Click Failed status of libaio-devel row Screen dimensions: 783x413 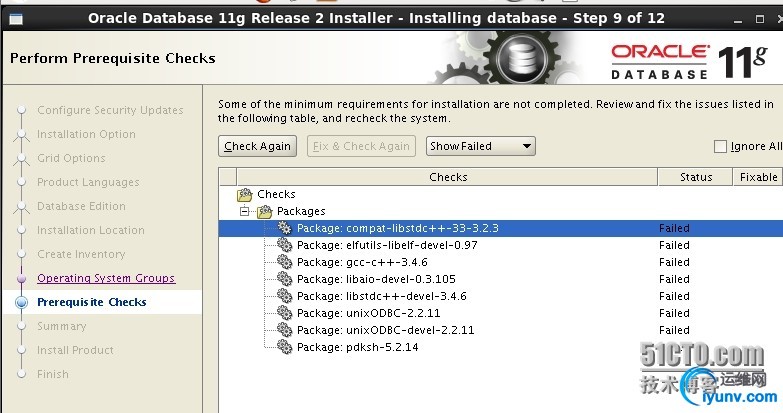[x=674, y=279]
